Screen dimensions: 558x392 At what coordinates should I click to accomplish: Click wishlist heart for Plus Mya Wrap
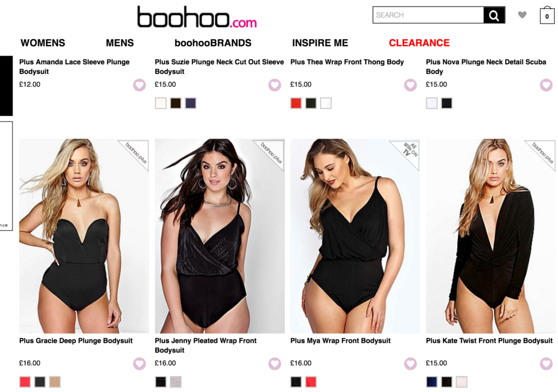[410, 364]
